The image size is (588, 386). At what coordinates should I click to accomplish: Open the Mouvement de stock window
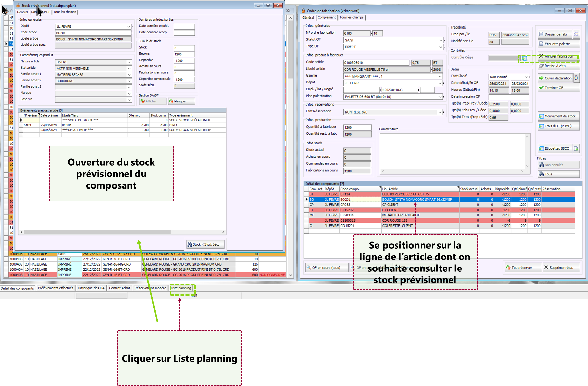click(x=558, y=116)
